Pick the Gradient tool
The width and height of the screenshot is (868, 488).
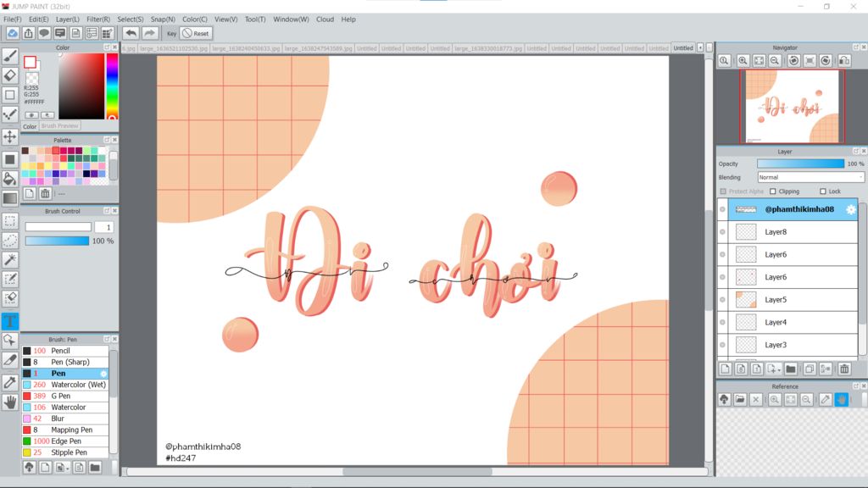(x=10, y=198)
